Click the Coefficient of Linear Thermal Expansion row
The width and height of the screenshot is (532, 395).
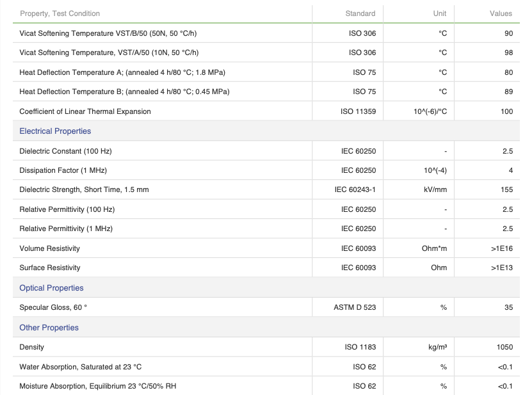266,111
